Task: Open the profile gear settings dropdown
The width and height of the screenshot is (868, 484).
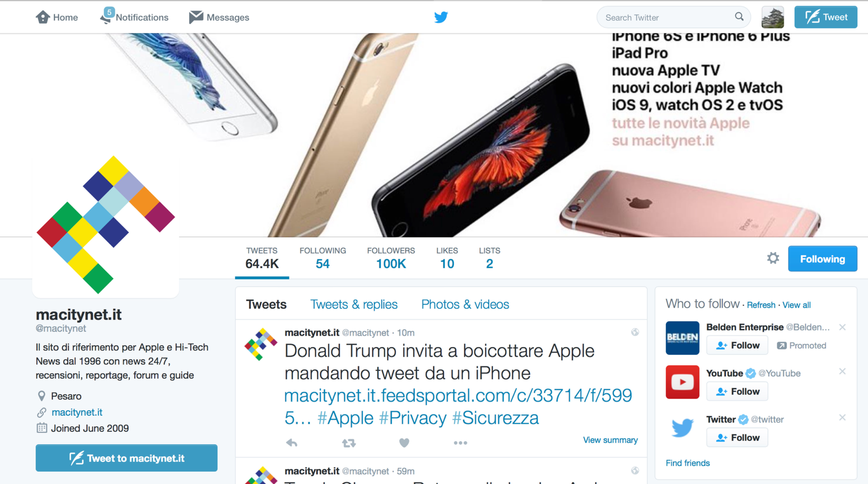Action: (x=773, y=258)
